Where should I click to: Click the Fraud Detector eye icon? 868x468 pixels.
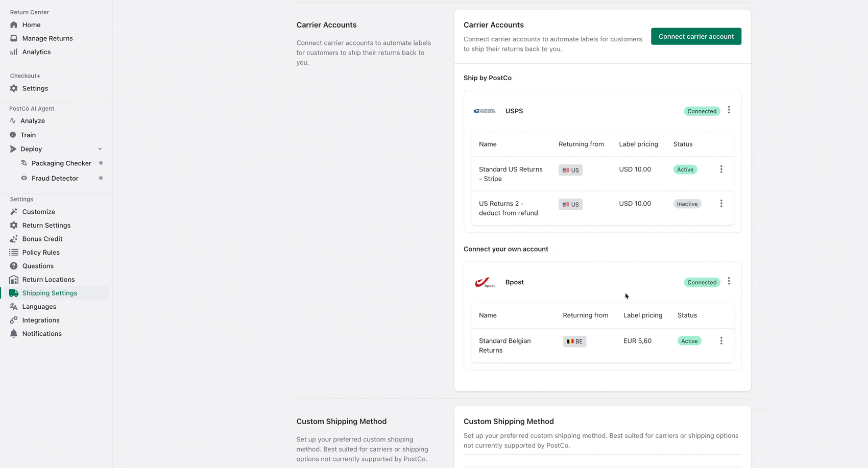point(24,178)
